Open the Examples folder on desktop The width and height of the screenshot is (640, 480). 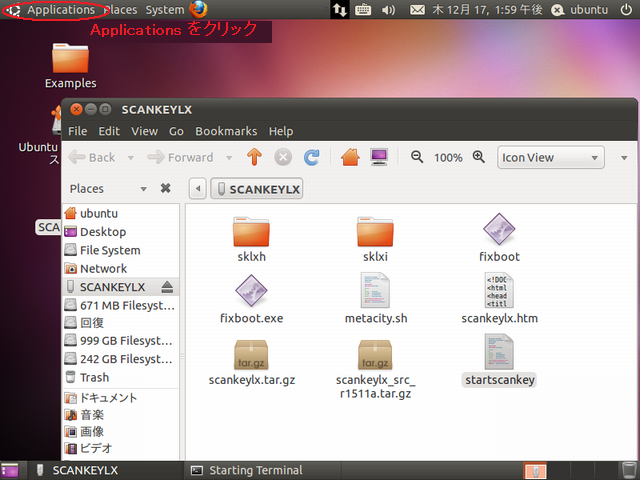[70, 66]
